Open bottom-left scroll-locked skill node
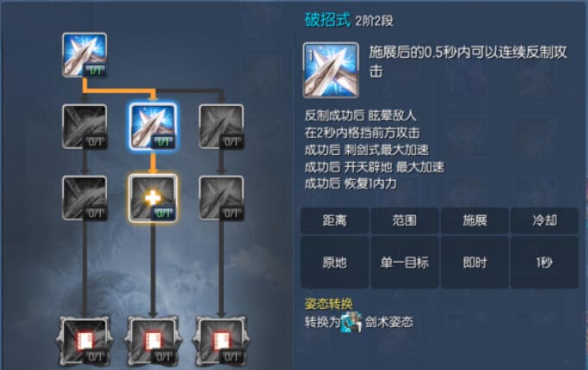This screenshot has width=588, height=370. 84,341
